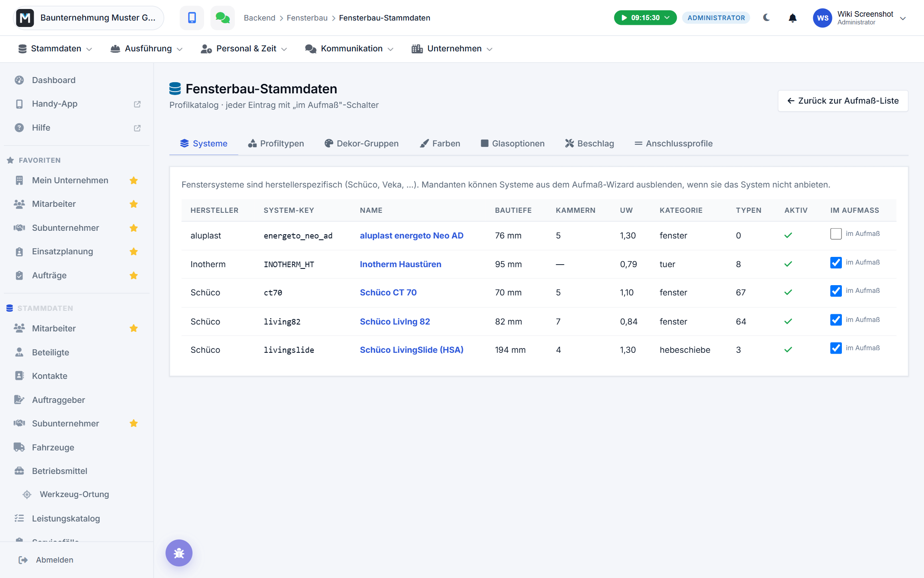Open Leistungskatalog in sidebar
The image size is (924, 578).
[66, 518]
